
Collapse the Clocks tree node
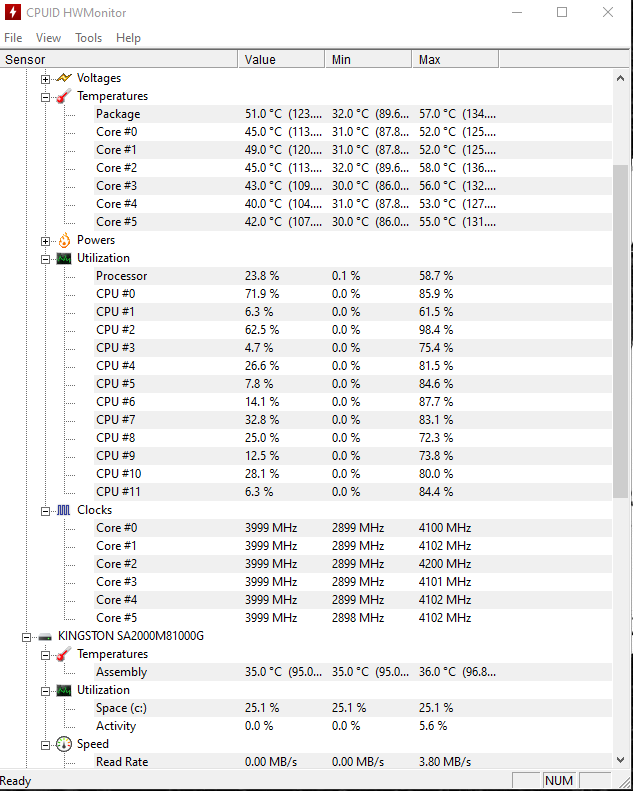pyautogui.click(x=46, y=511)
